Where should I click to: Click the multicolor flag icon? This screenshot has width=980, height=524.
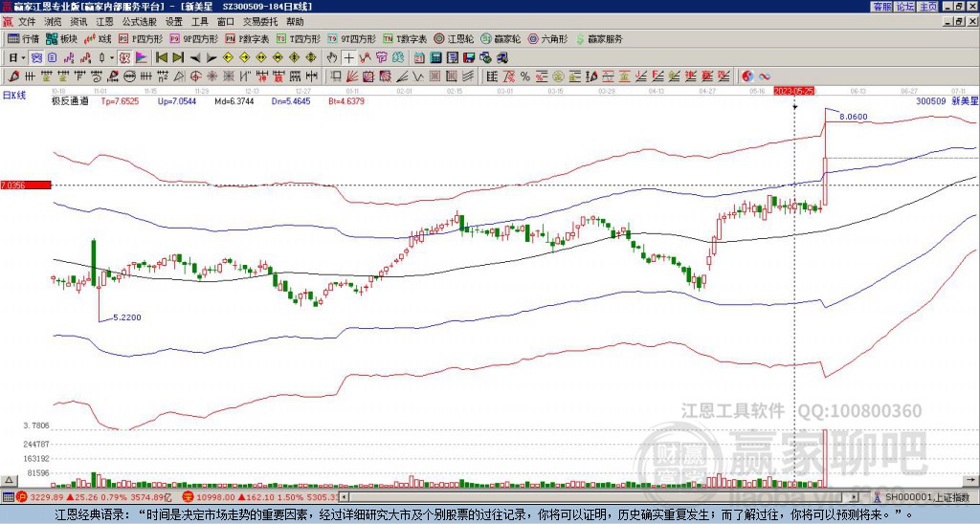142,57
